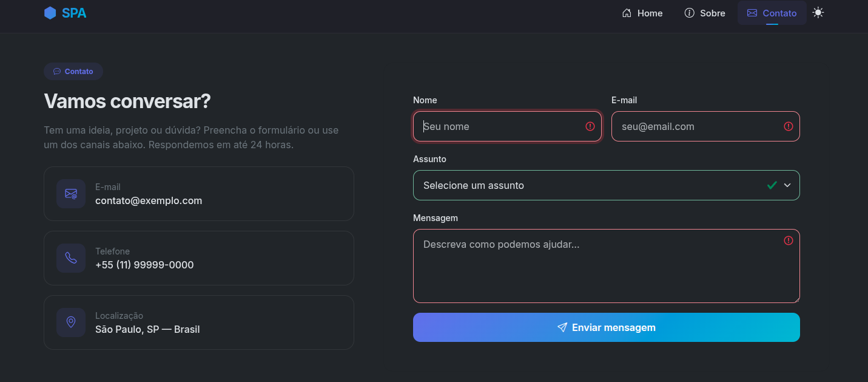This screenshot has width=868, height=382.
Task: Click the paper plane icon on the send button
Action: pos(562,327)
